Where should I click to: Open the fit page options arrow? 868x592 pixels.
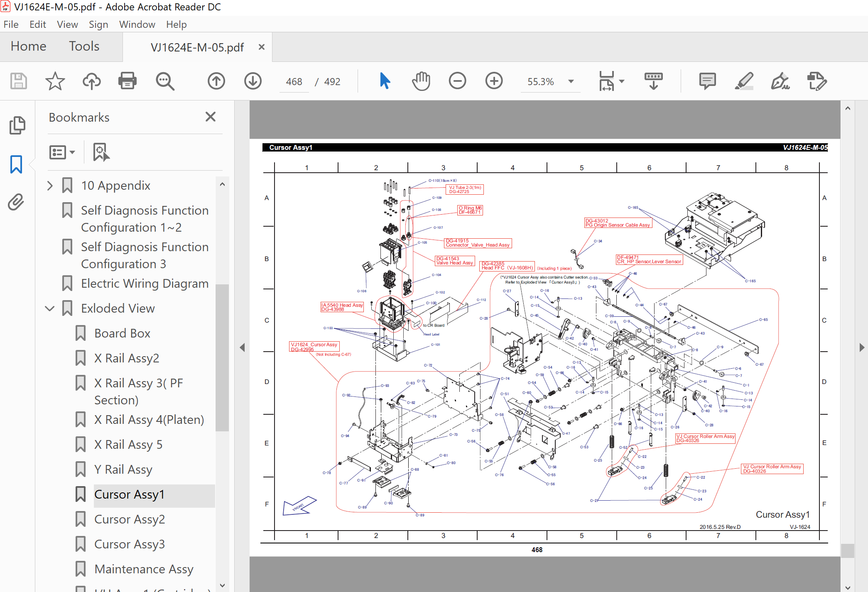(622, 81)
